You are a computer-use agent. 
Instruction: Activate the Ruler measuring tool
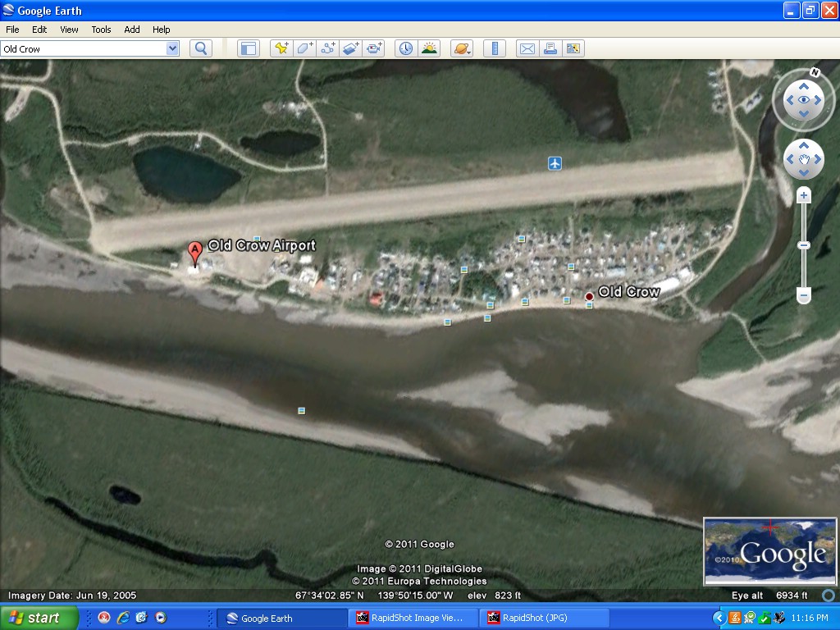coord(495,48)
